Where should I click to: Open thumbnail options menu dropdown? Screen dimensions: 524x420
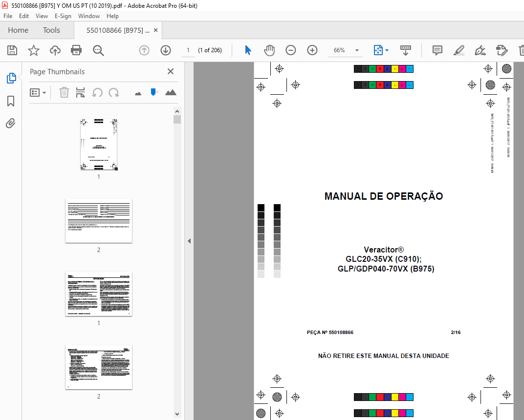click(x=38, y=92)
